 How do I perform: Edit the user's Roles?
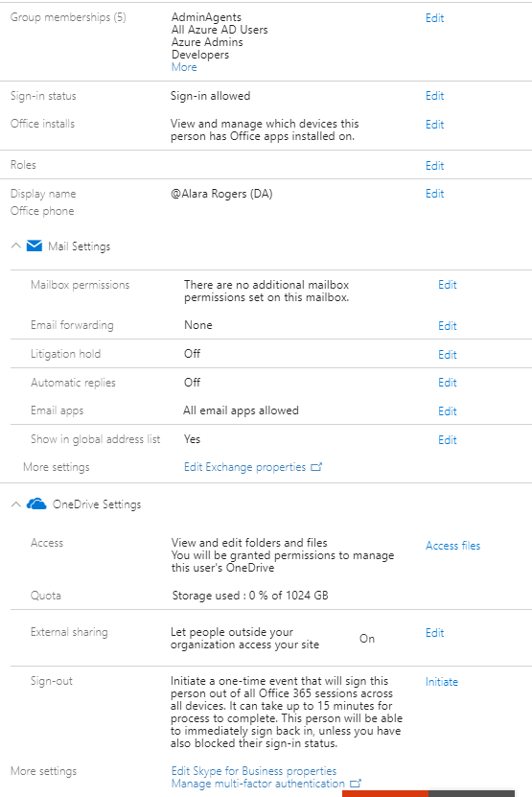pos(434,166)
